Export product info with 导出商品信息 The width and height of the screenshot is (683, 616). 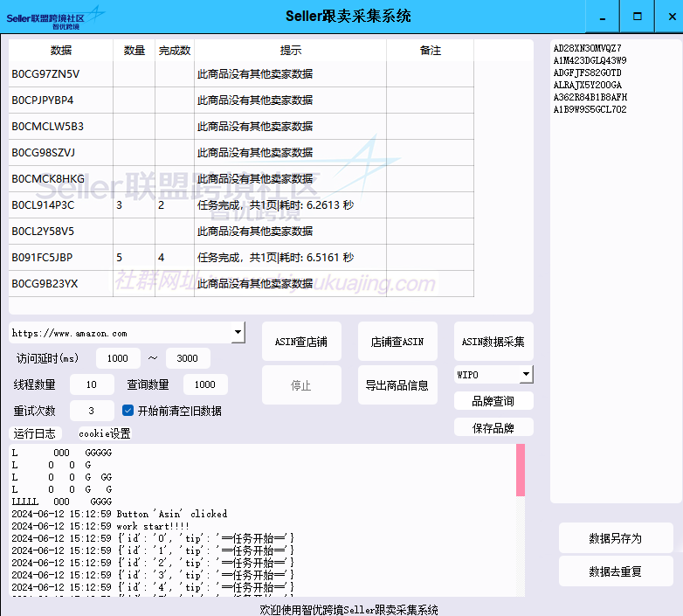397,385
